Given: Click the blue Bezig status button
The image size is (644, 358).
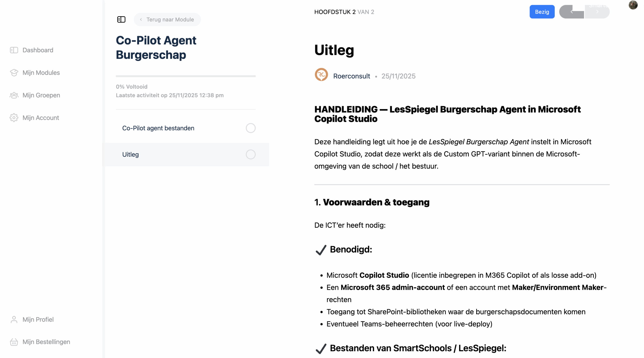Looking at the screenshot, I should pyautogui.click(x=542, y=12).
